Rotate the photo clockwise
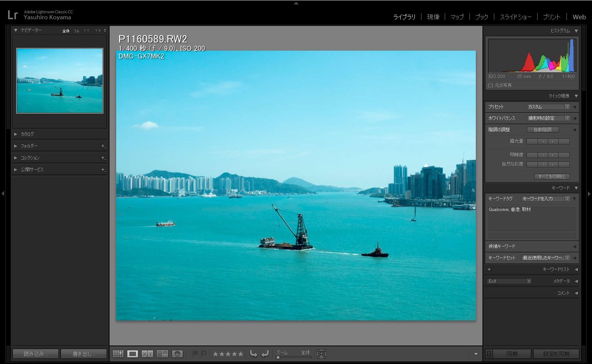This screenshot has height=364, width=592. 264,354
